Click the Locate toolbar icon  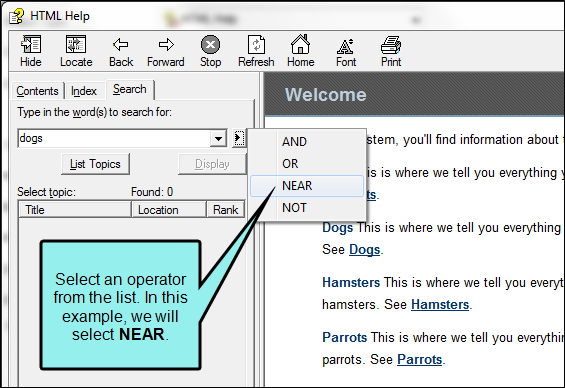pos(76,51)
